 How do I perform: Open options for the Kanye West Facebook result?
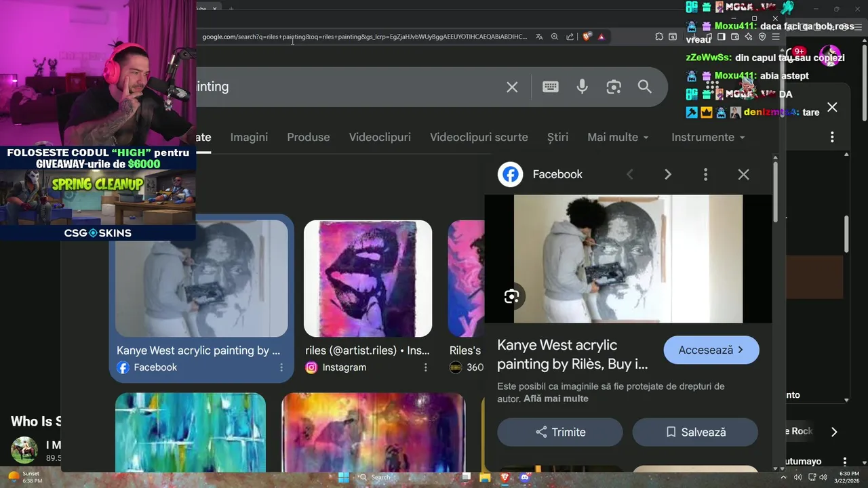point(281,367)
